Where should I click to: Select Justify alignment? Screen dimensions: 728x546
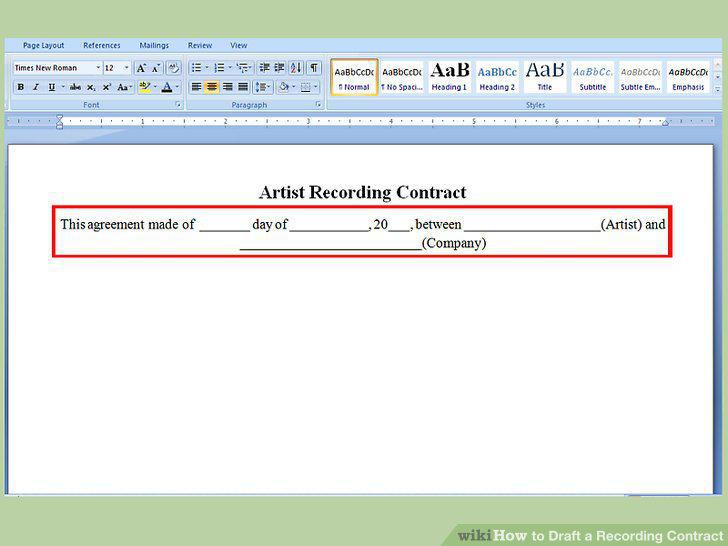click(243, 87)
